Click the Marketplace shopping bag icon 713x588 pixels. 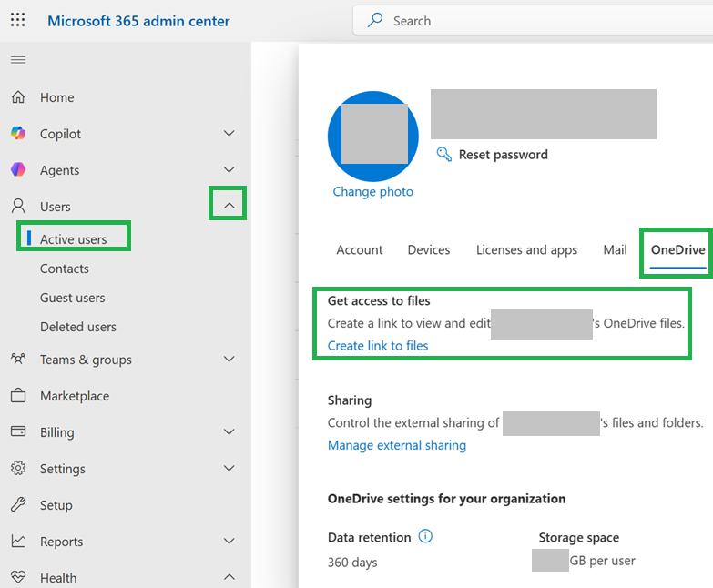(18, 395)
